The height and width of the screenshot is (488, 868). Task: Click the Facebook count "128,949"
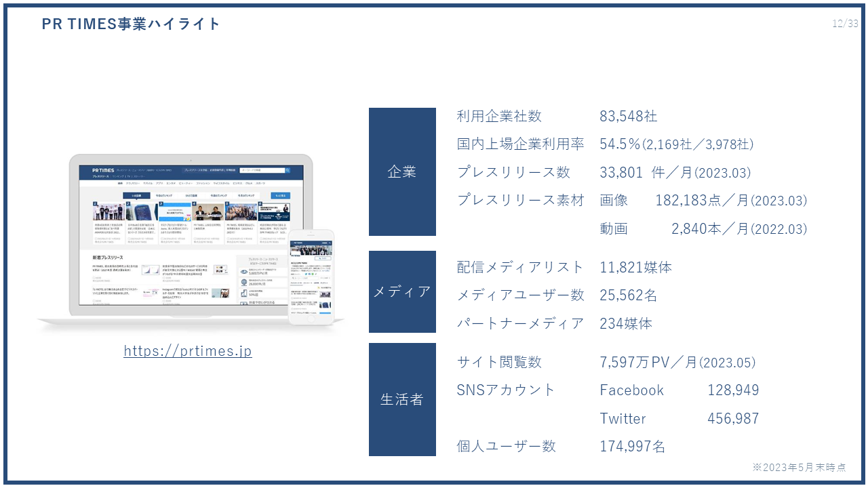[734, 390]
